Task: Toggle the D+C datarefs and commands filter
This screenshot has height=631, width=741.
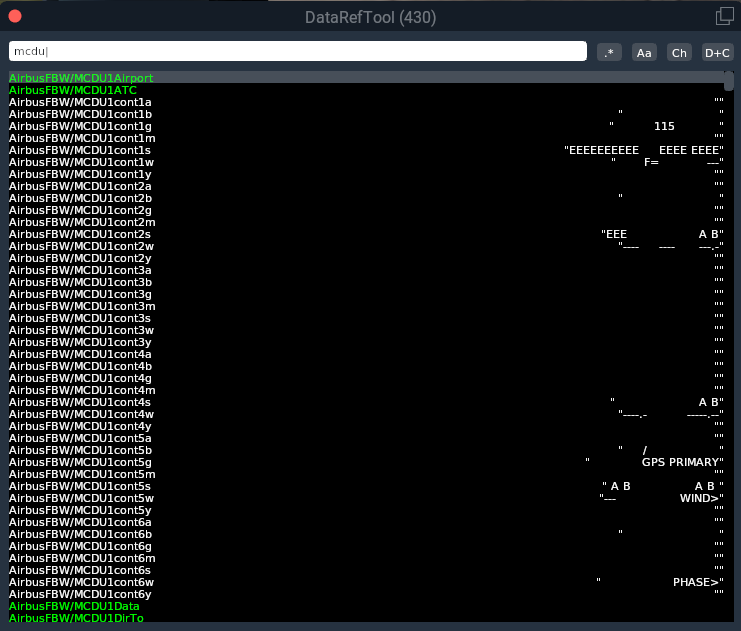Action: pos(717,52)
